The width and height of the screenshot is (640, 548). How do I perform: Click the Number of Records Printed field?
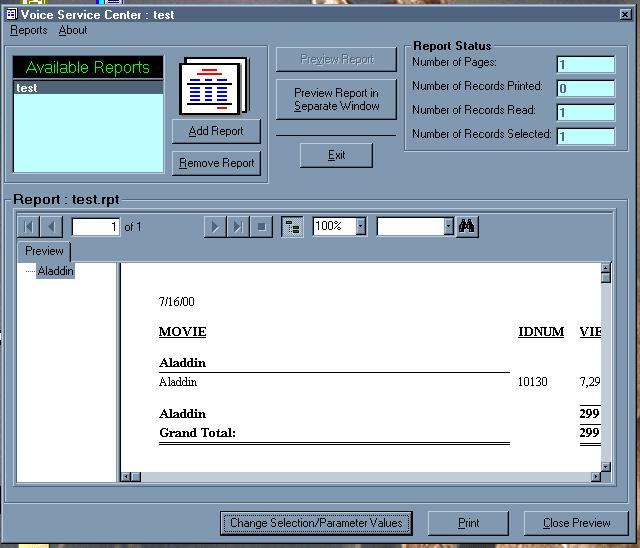point(586,89)
